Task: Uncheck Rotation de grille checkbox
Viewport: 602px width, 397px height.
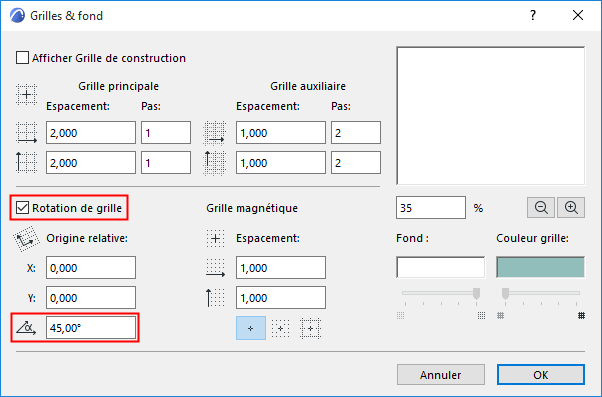Action: click(22, 208)
